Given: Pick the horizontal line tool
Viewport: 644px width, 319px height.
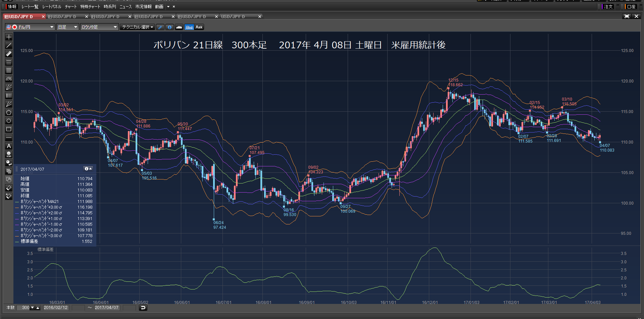Looking at the screenshot, I should click(9, 138).
